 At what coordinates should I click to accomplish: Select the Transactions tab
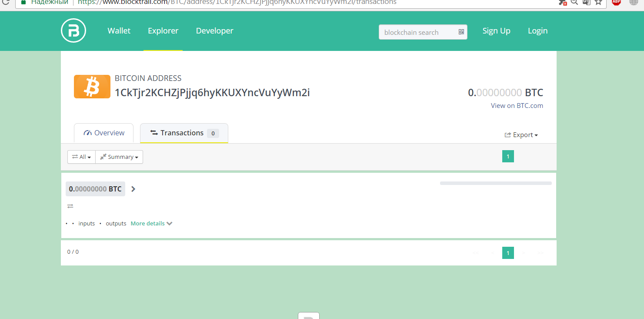click(184, 133)
